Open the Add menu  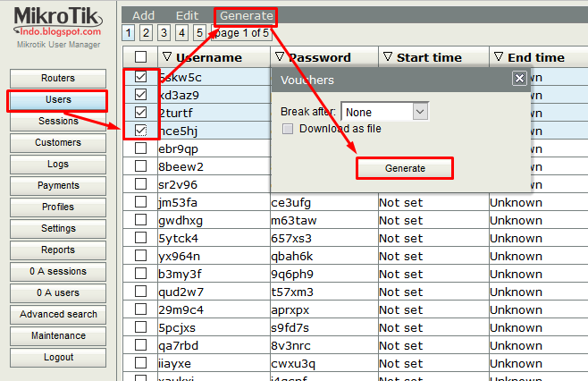tap(143, 16)
